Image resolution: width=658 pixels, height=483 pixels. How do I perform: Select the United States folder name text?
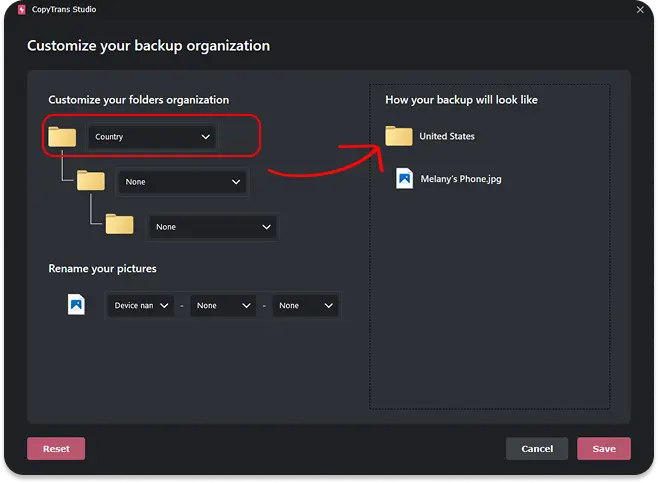click(x=447, y=136)
